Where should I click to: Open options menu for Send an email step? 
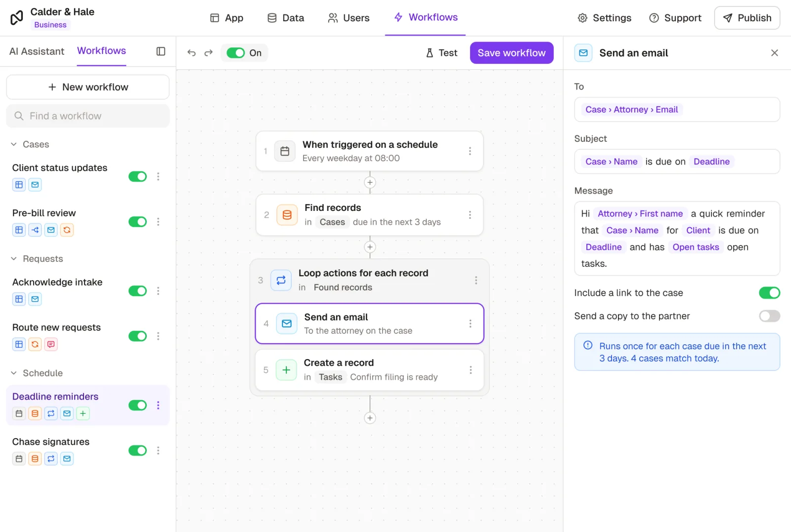(470, 324)
